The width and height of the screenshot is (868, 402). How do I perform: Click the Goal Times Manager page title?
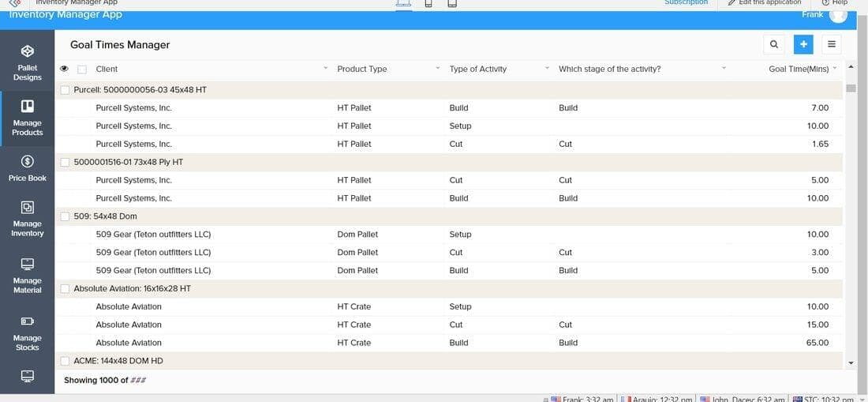(x=120, y=45)
